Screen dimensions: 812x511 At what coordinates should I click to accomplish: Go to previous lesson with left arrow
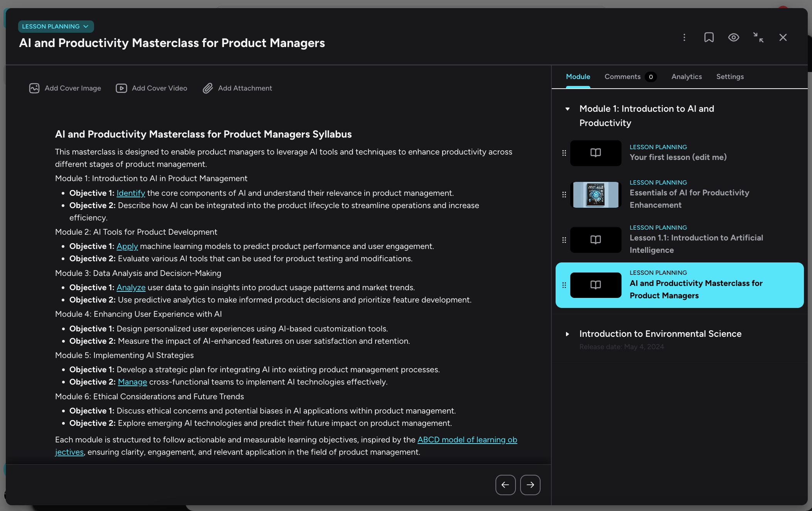[505, 485]
